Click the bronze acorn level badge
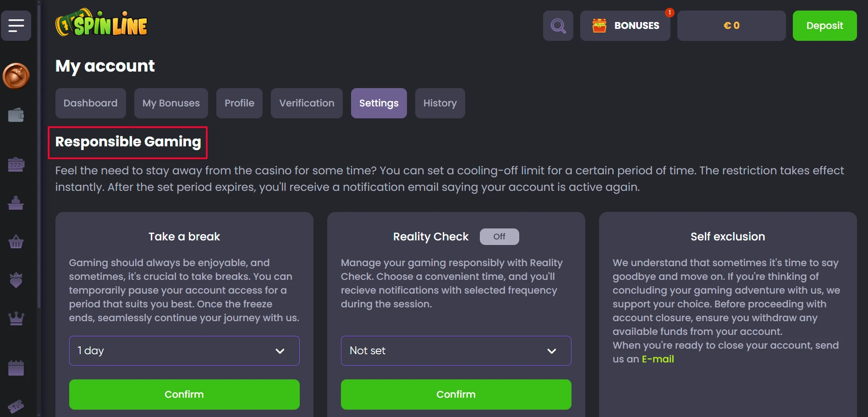This screenshot has width=868, height=417. coord(16,76)
